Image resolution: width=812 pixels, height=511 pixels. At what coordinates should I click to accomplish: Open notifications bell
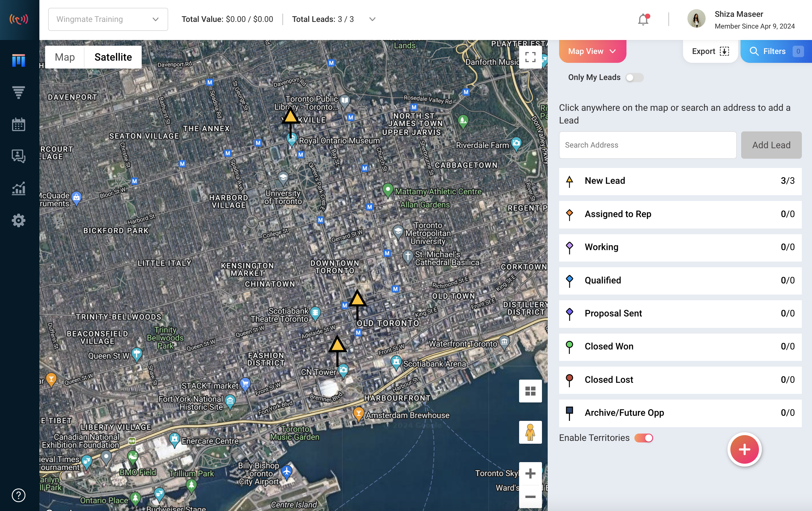tap(643, 19)
